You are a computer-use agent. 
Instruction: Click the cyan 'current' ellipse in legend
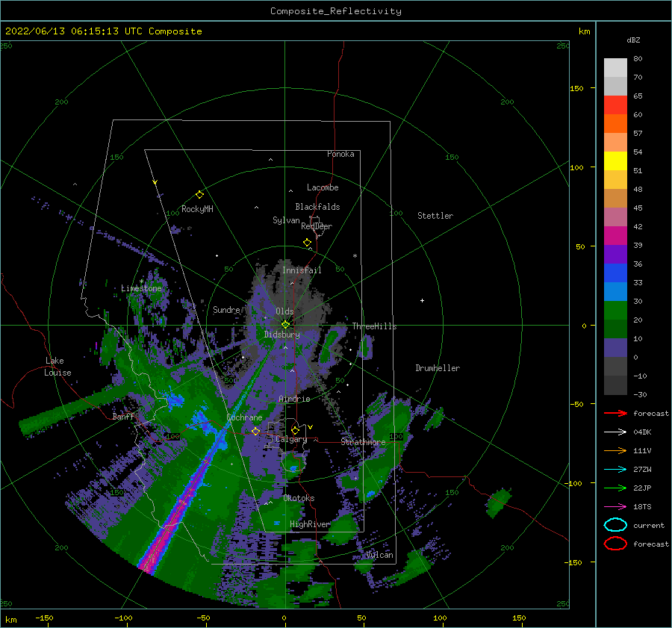615,525
